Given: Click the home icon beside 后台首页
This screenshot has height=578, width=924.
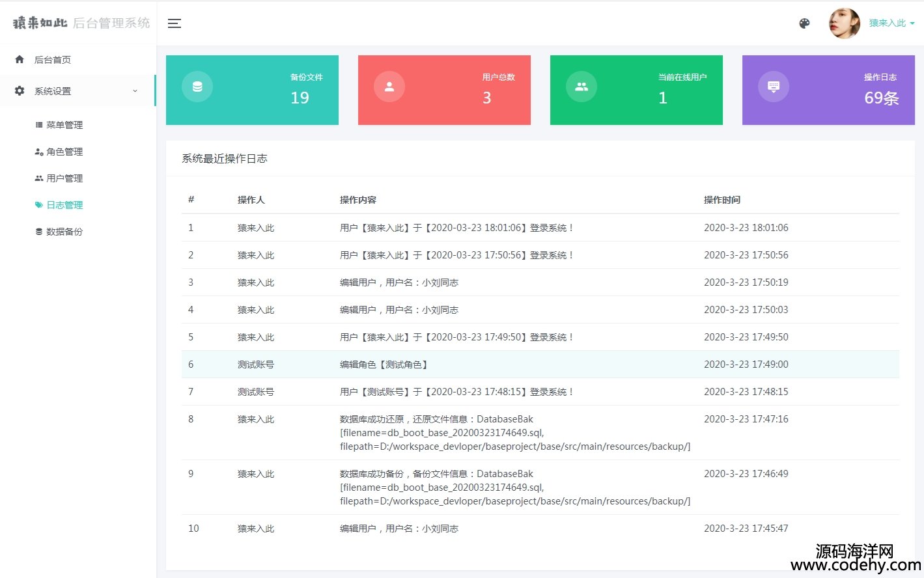Looking at the screenshot, I should point(20,59).
